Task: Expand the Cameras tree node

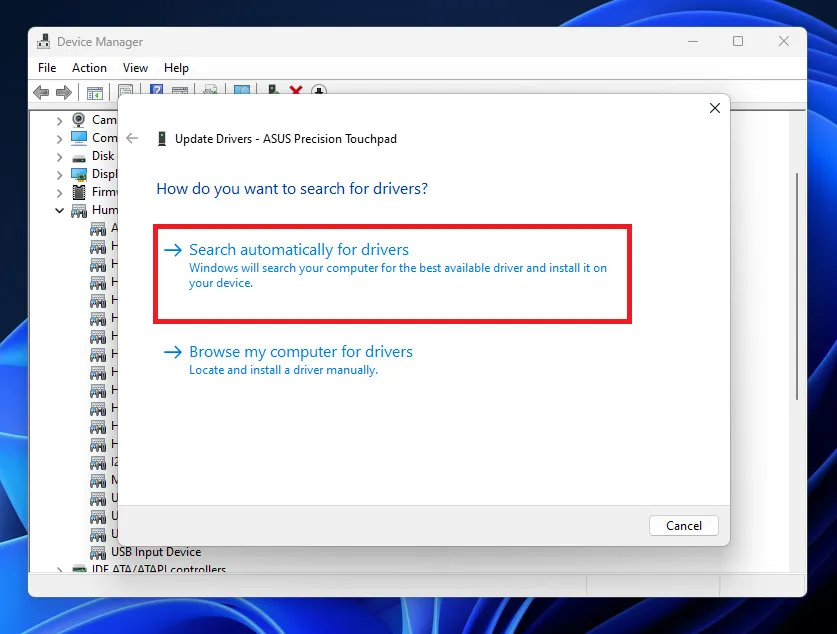Action: click(x=59, y=121)
